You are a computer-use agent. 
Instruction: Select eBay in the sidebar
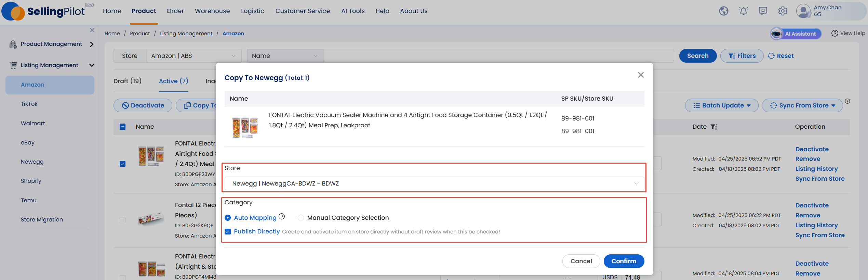click(x=28, y=142)
